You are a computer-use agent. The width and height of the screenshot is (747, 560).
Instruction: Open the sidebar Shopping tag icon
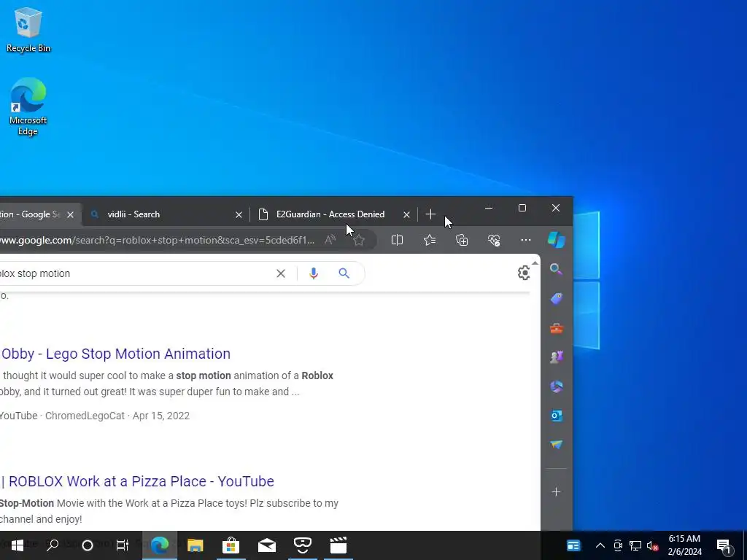pyautogui.click(x=556, y=298)
